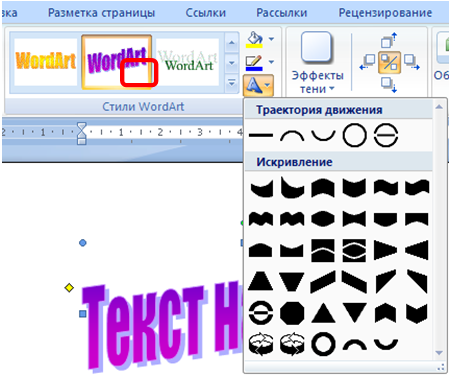Viewport: 449px width, 375px height.
Task: Open the Эффекты тени shadow effects menu
Action: pyautogui.click(x=317, y=62)
